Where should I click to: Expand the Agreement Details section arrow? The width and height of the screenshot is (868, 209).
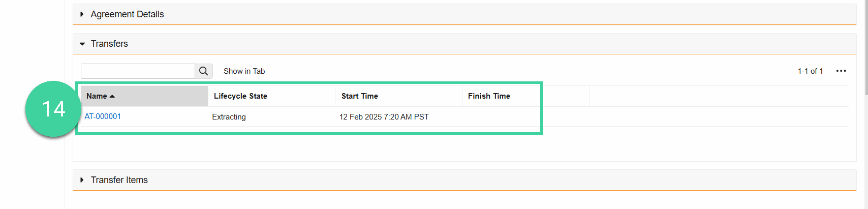click(x=82, y=14)
